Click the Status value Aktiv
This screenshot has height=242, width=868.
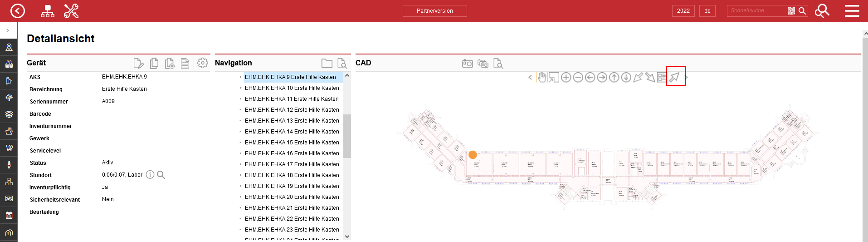107,163
